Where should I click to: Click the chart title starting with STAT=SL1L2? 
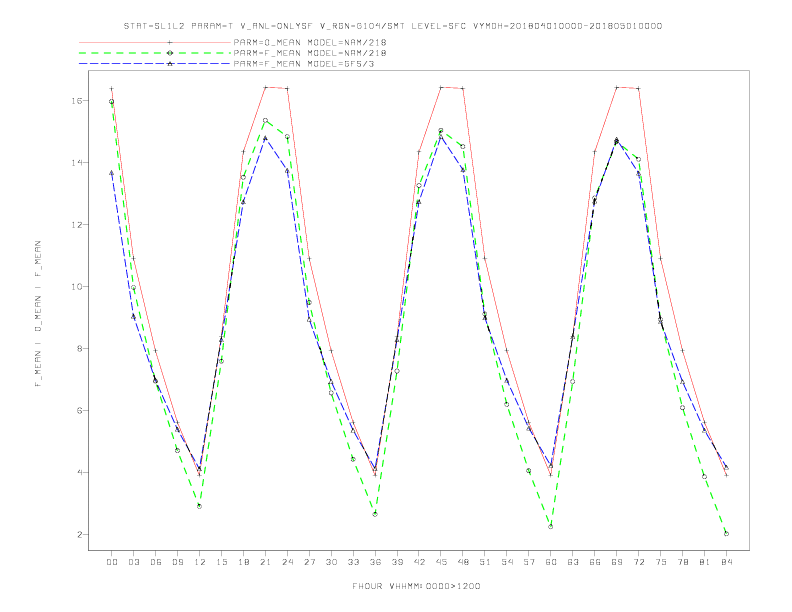[392, 26]
